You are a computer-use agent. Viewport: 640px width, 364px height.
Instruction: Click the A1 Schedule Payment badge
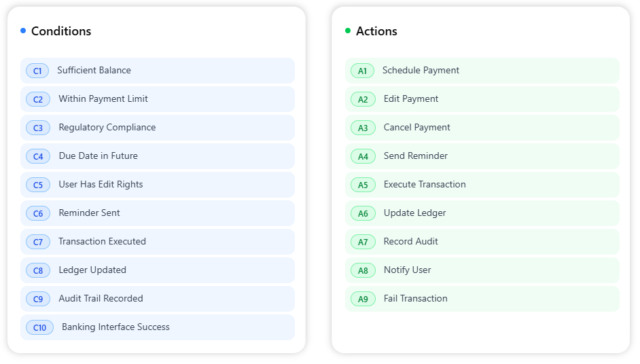[x=362, y=71]
